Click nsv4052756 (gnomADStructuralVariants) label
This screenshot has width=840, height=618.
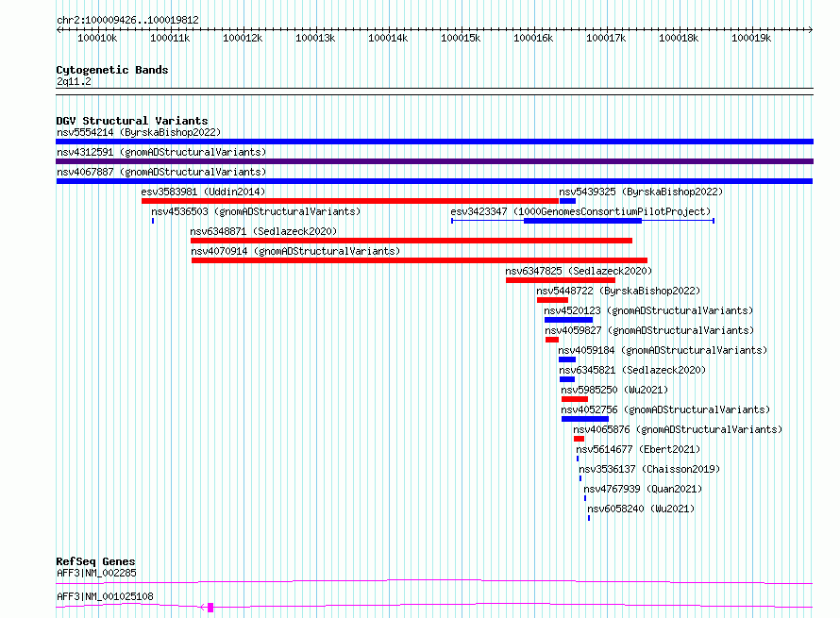click(x=665, y=409)
